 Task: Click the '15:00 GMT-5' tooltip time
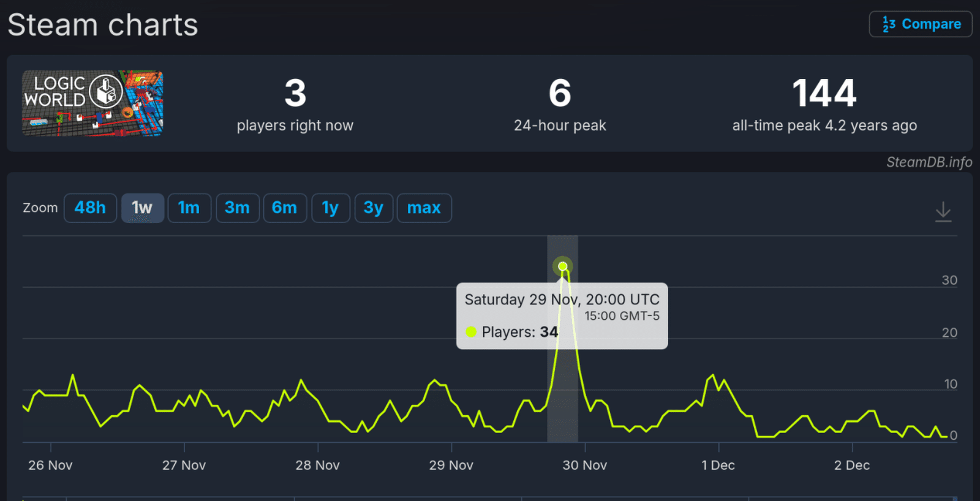[x=622, y=316]
